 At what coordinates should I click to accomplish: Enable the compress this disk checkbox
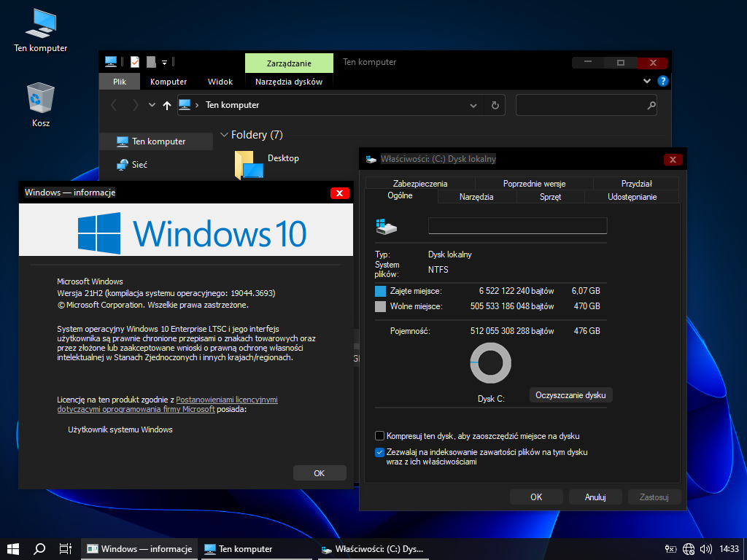tap(379, 436)
